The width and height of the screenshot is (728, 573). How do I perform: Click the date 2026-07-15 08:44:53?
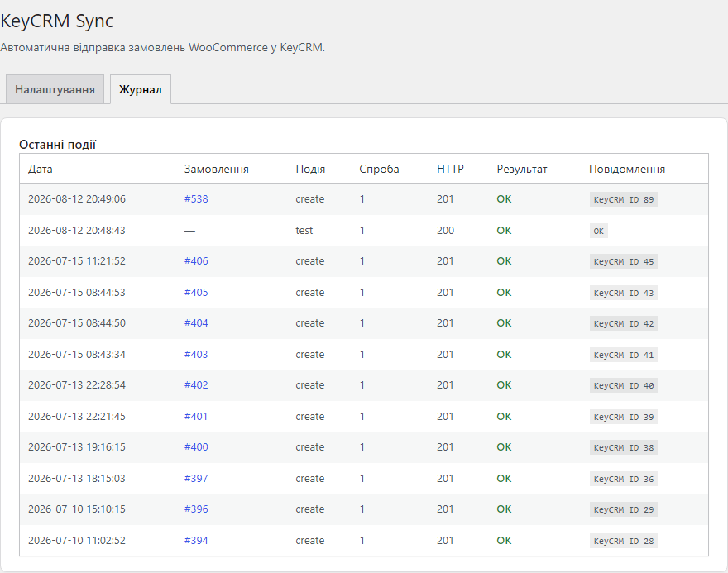click(77, 293)
